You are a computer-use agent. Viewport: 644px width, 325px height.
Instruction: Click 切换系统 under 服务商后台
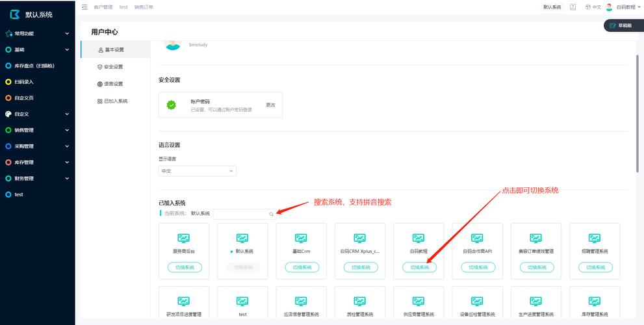(185, 267)
